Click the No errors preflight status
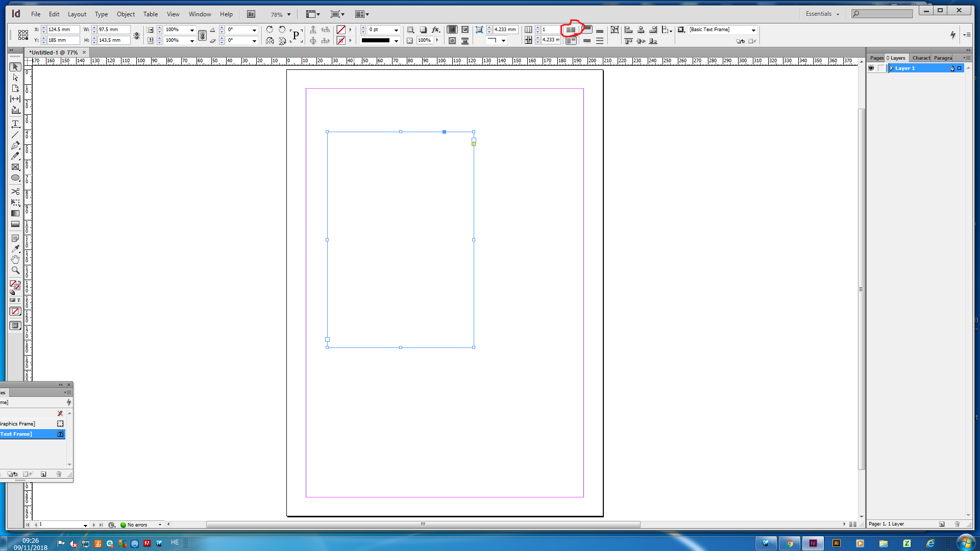This screenshot has height=551, width=980. tap(137, 524)
